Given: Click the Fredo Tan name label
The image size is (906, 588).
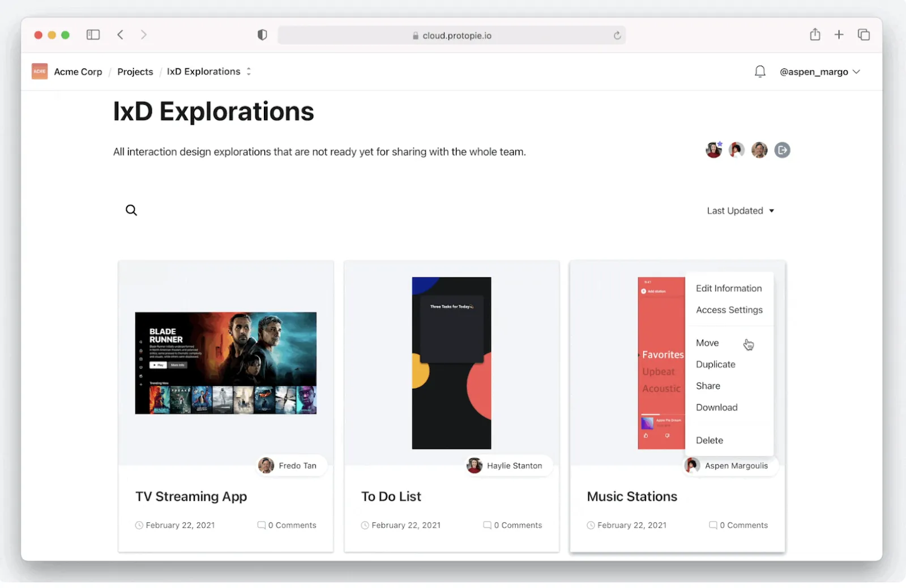Looking at the screenshot, I should coord(298,466).
